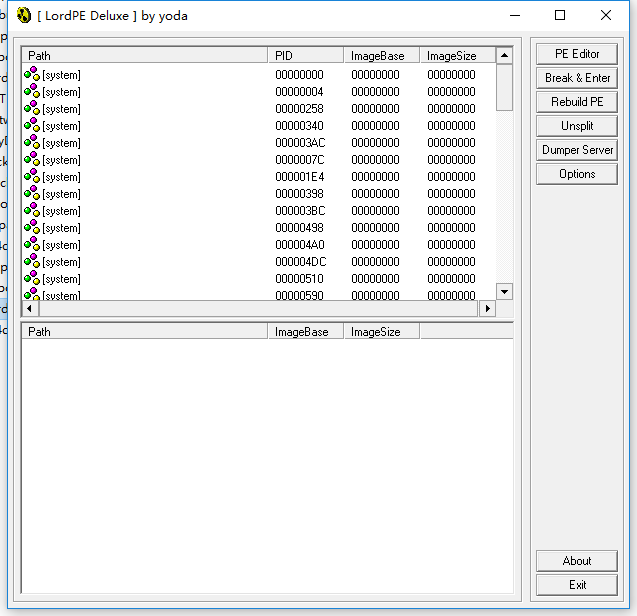This screenshot has height=616, width=637.
Task: Select PID value 000001E4
Action: (x=300, y=177)
